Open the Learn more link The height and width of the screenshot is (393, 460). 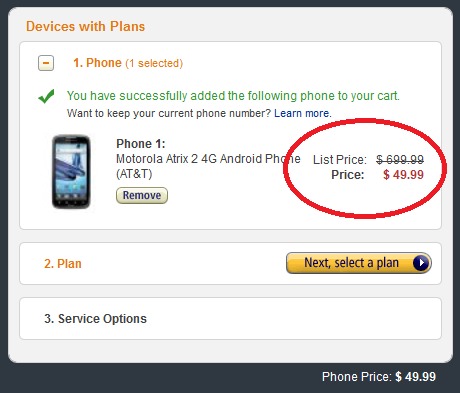coord(303,113)
